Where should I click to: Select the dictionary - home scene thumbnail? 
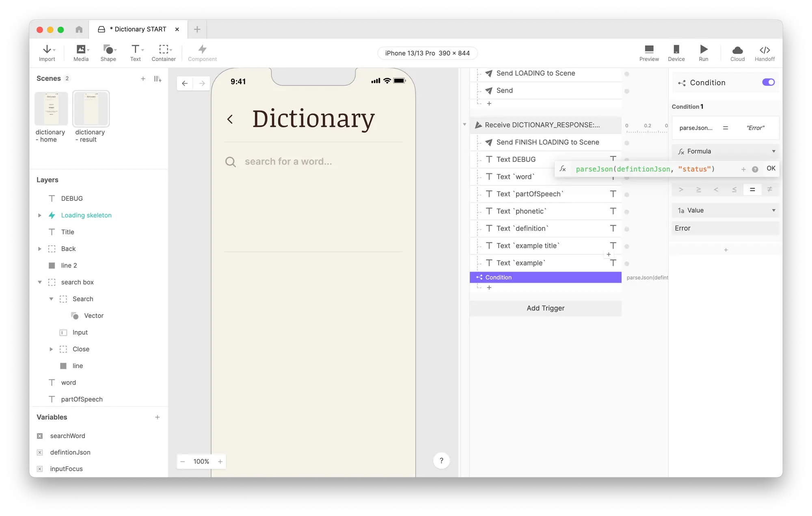[x=51, y=109]
